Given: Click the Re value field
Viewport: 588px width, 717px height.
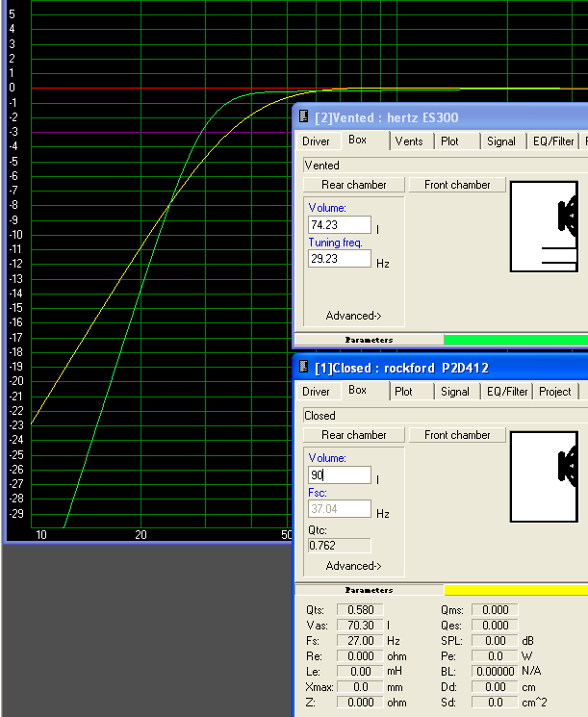Looking at the screenshot, I should tap(360, 656).
